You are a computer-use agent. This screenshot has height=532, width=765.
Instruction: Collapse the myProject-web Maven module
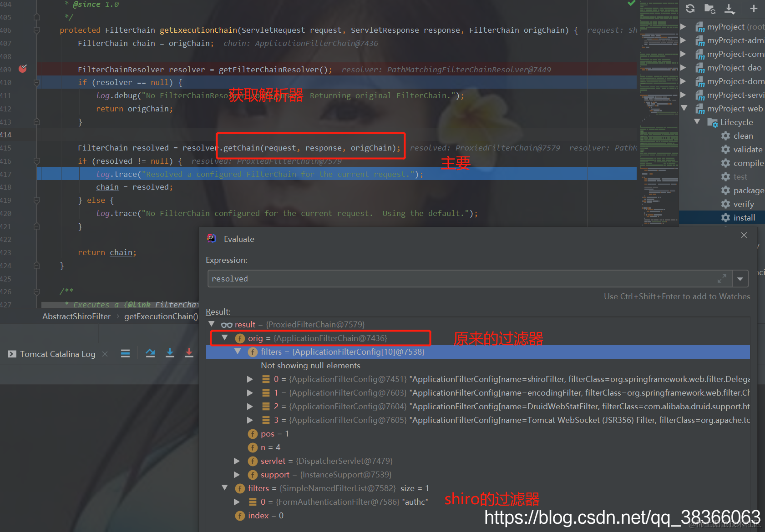684,108
